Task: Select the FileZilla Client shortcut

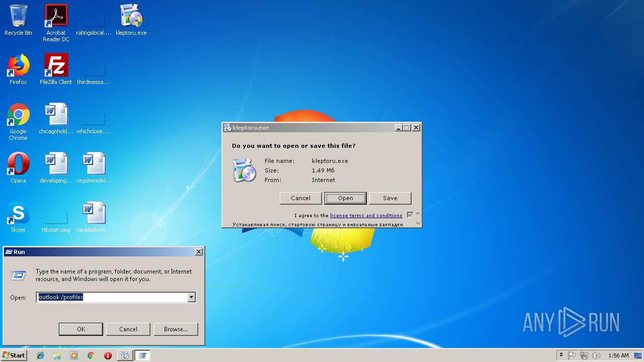Action: pyautogui.click(x=56, y=70)
